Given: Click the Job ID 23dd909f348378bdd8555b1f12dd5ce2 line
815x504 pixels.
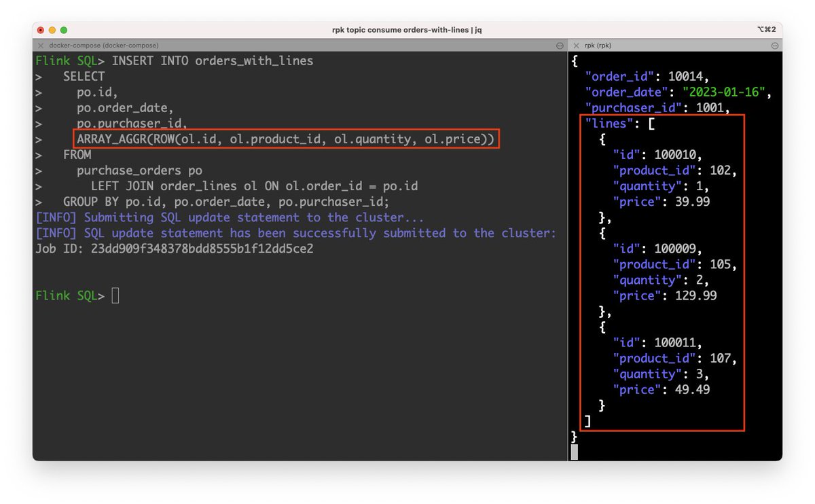Looking at the screenshot, I should [175, 249].
